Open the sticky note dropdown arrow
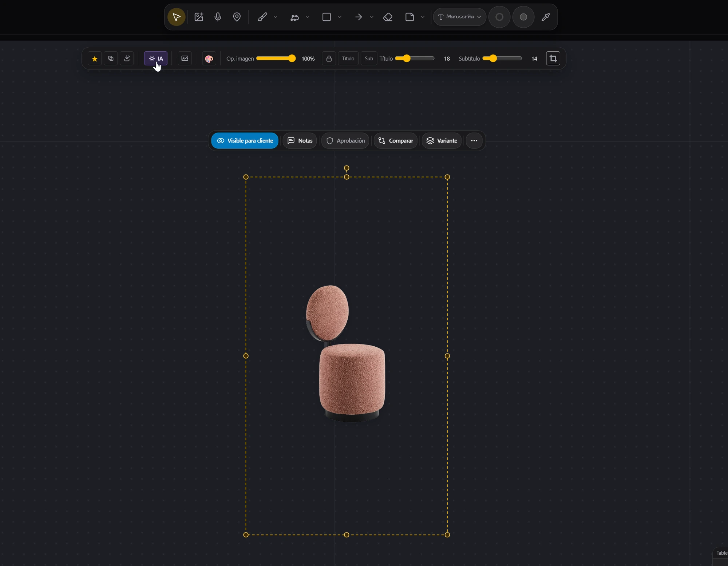Image resolution: width=728 pixels, height=566 pixels. tap(423, 17)
